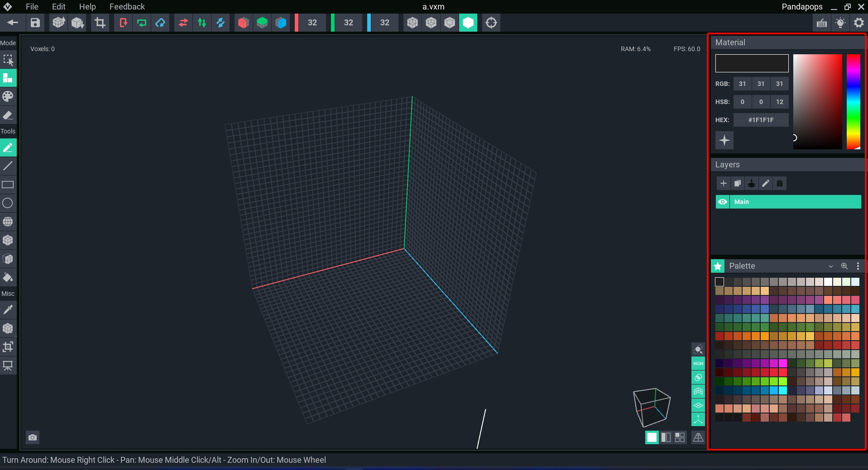
Task: Click the rainbow hue slider strip
Action: point(853,102)
